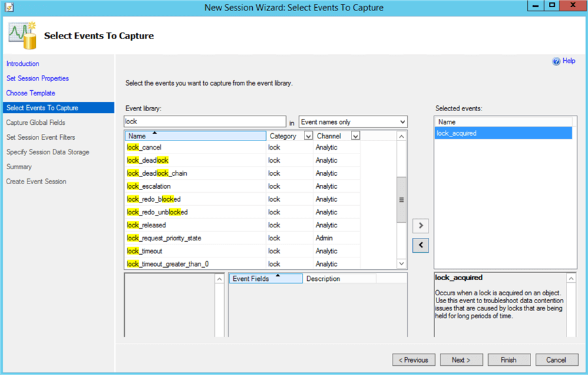This screenshot has height=375, width=588.
Task: Open Create Event Session step
Action: tap(36, 182)
